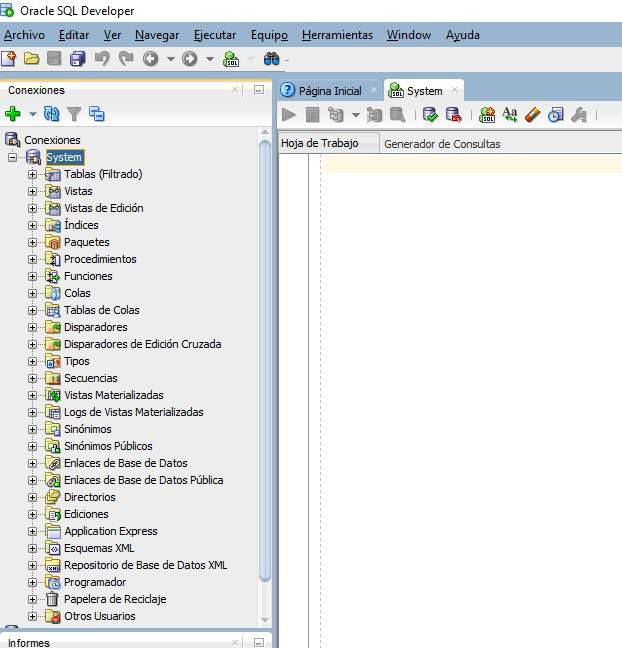Commit changes with the database check icon
The height and width of the screenshot is (648, 622).
point(430,115)
